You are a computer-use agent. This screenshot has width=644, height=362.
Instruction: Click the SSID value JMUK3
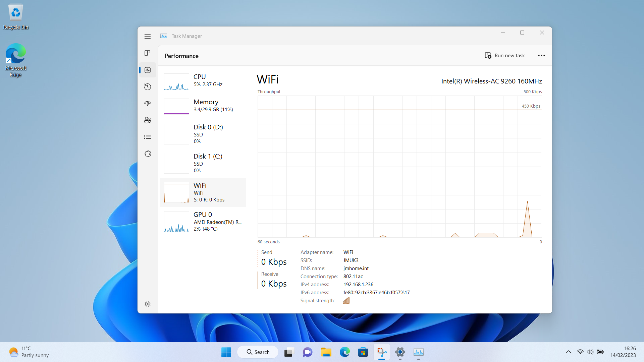tap(351, 260)
